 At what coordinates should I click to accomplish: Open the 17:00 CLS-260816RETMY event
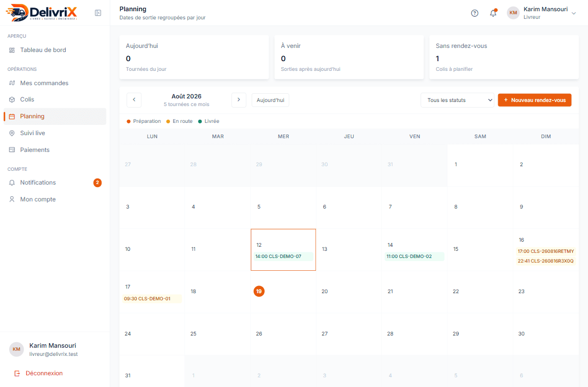(546, 251)
